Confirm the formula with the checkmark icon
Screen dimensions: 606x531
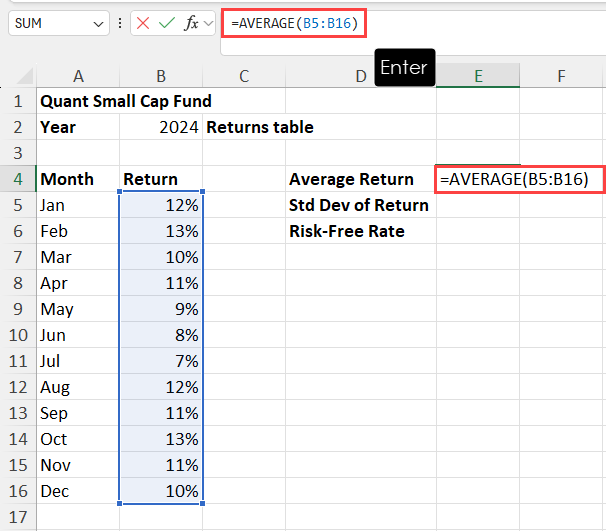click(167, 23)
